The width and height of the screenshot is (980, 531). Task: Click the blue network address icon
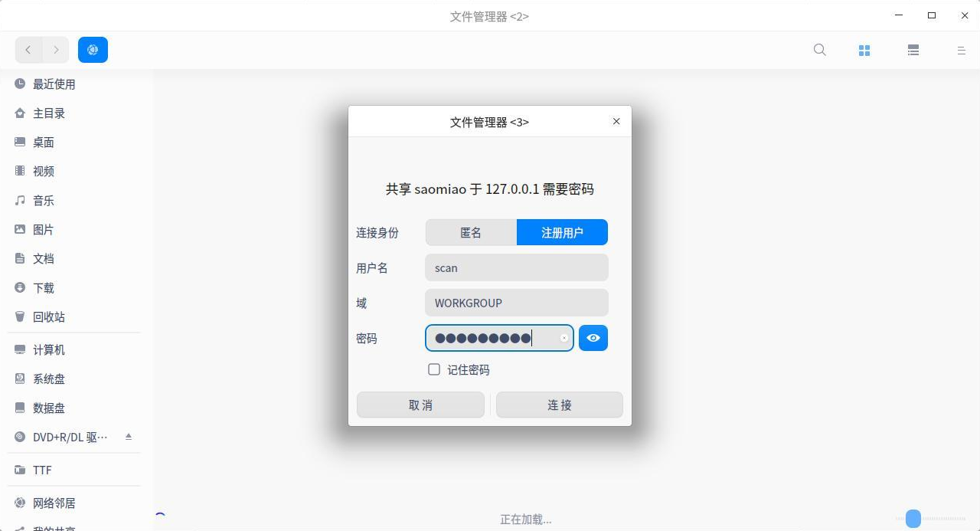coord(93,50)
